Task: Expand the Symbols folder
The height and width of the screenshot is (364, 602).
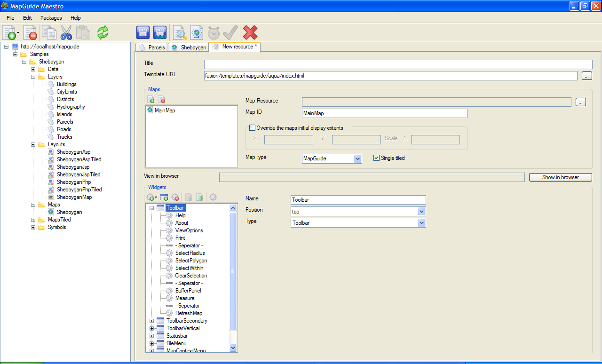Action: click(x=33, y=227)
